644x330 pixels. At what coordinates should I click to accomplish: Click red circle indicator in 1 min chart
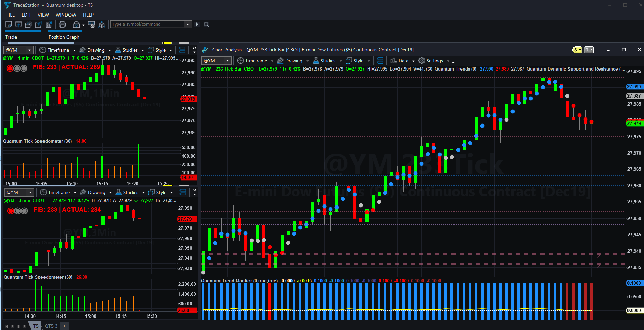(x=10, y=68)
